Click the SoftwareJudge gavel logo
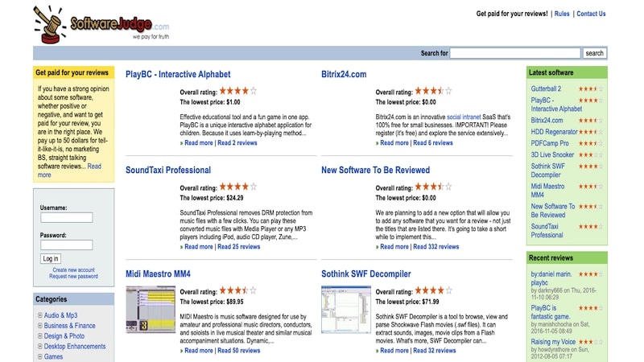 (x=101, y=25)
